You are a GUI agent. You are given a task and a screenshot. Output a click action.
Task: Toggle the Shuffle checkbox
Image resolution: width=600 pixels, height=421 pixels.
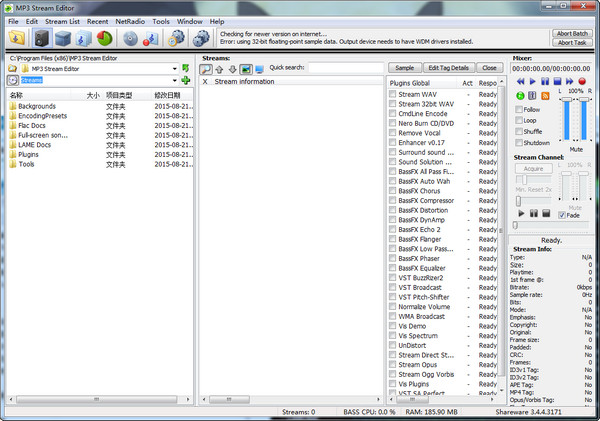519,131
